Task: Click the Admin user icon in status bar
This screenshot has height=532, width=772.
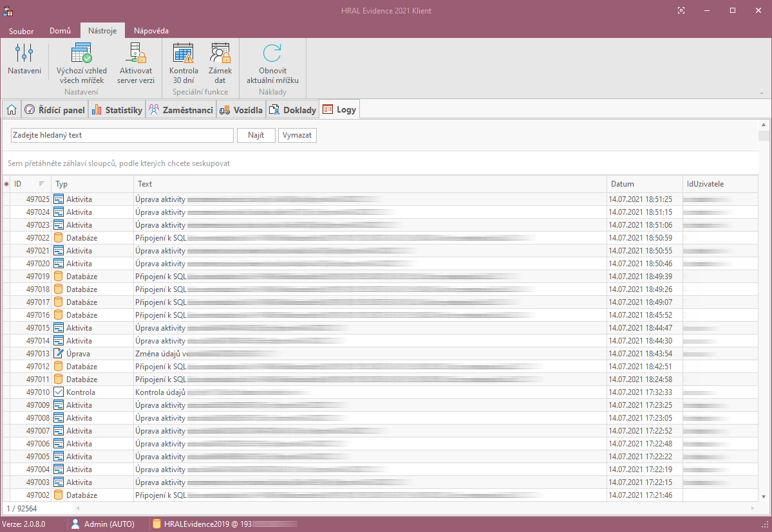Action: click(75, 524)
